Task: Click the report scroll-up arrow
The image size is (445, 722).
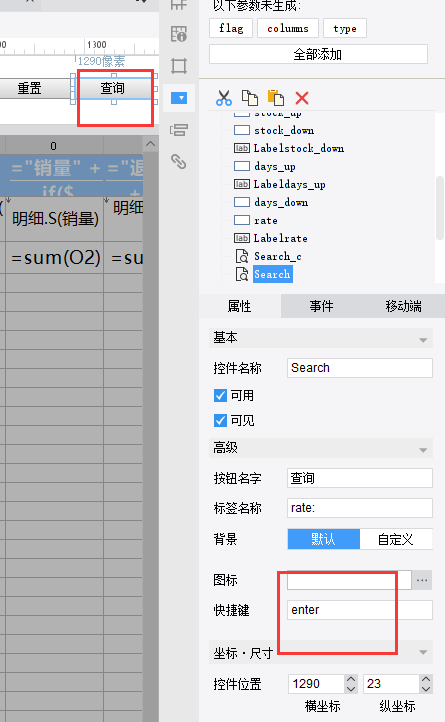Action: pyautogui.click(x=150, y=144)
